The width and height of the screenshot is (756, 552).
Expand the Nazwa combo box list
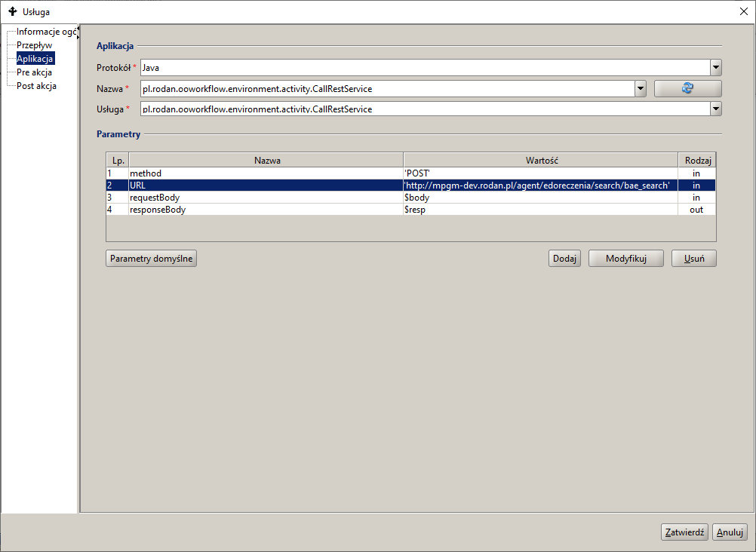pyautogui.click(x=641, y=89)
